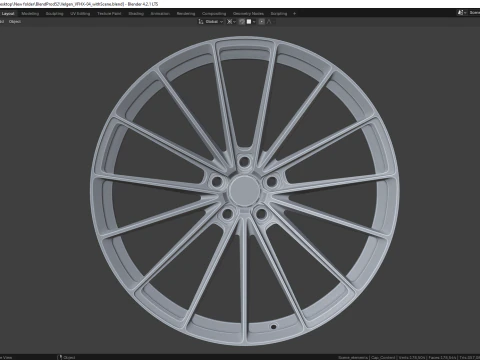Viewport: 480px width, 360px height.
Task: Click the valve hole on the rim
Action: 273,327
